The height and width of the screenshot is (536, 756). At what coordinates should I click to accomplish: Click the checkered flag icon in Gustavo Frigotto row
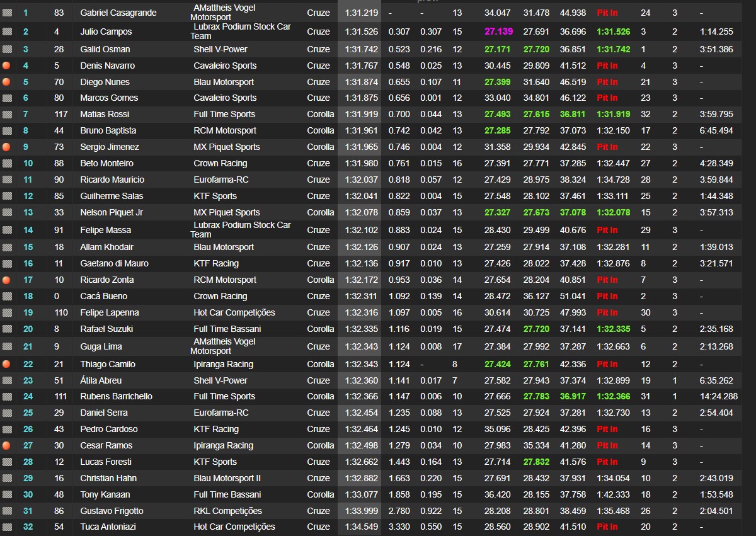tap(7, 511)
